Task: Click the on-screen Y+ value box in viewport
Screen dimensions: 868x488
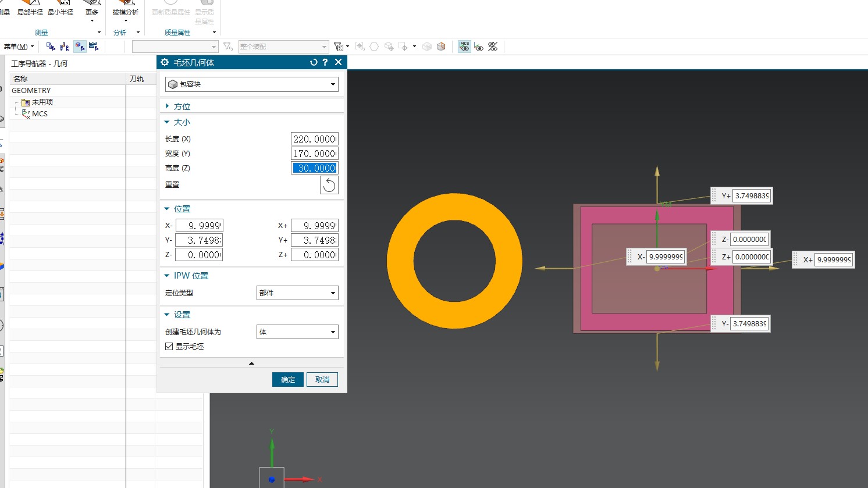Action: click(x=752, y=196)
